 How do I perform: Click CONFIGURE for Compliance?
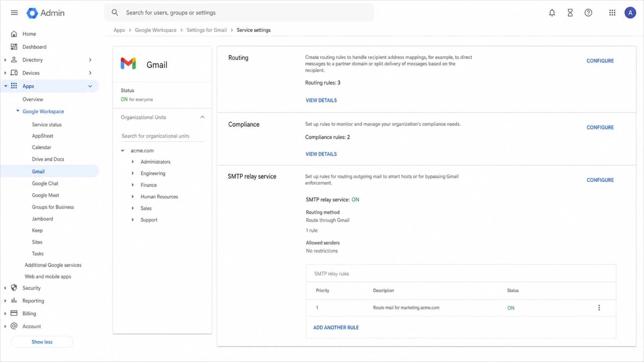tap(600, 127)
